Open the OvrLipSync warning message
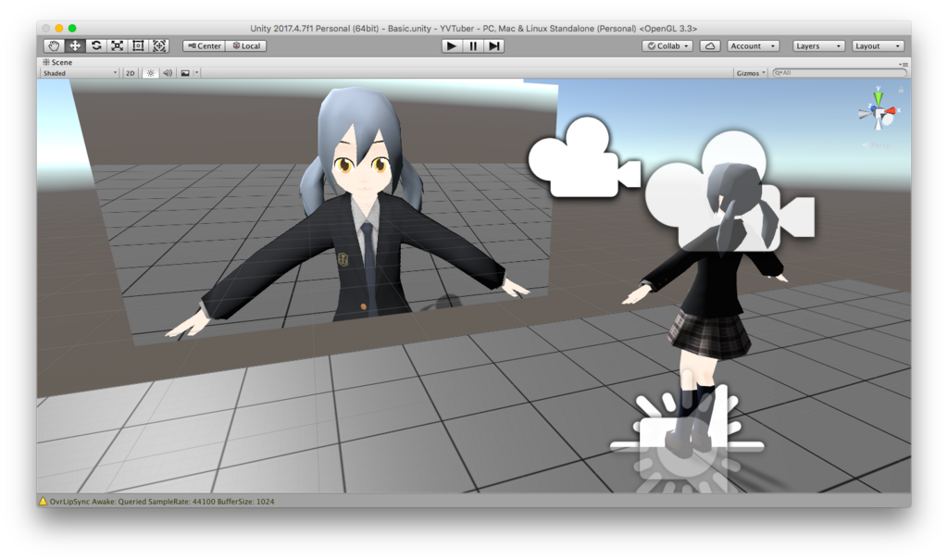Screen dimensions: 948x560 coord(161,502)
